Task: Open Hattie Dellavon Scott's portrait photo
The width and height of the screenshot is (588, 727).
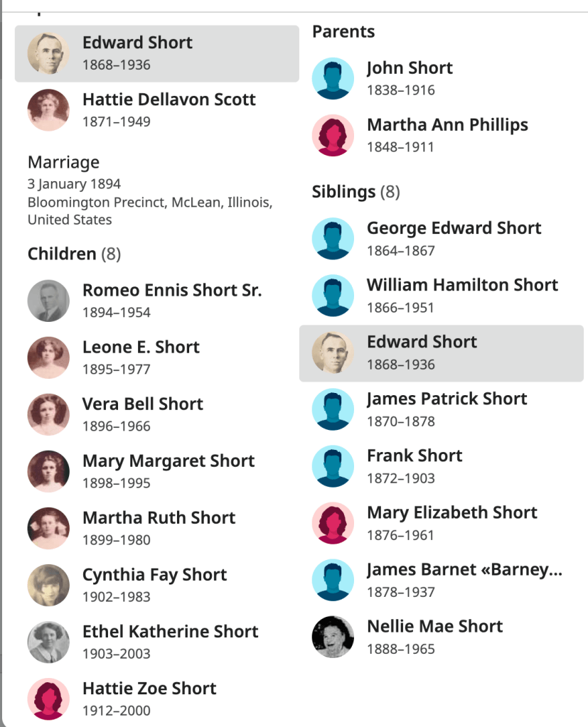Action: coord(48,110)
